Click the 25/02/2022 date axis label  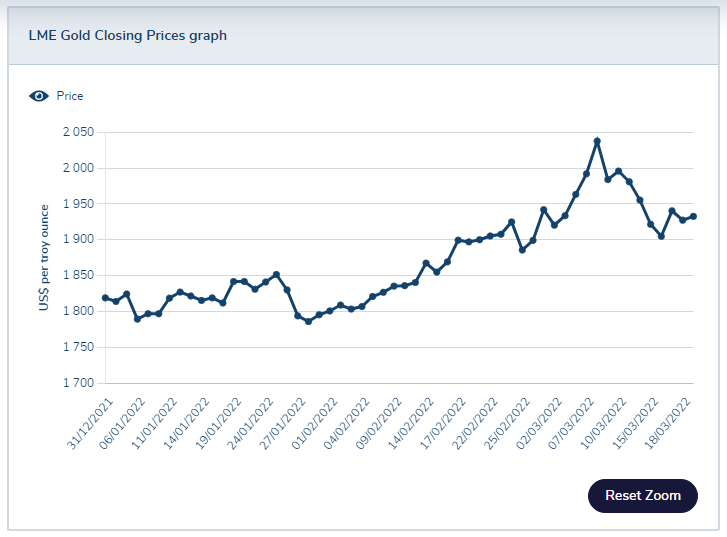point(507,418)
